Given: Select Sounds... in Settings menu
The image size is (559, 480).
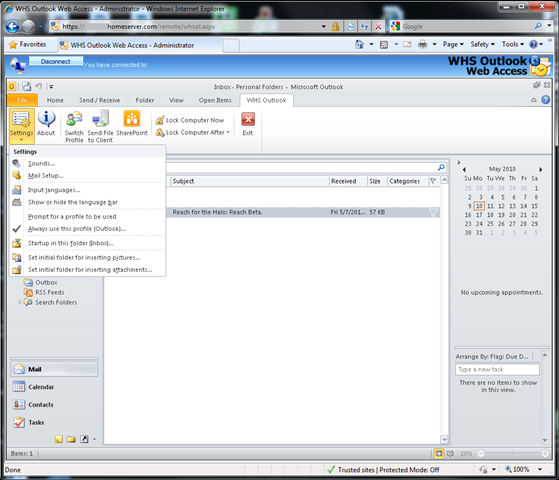Looking at the screenshot, I should pos(88,163).
